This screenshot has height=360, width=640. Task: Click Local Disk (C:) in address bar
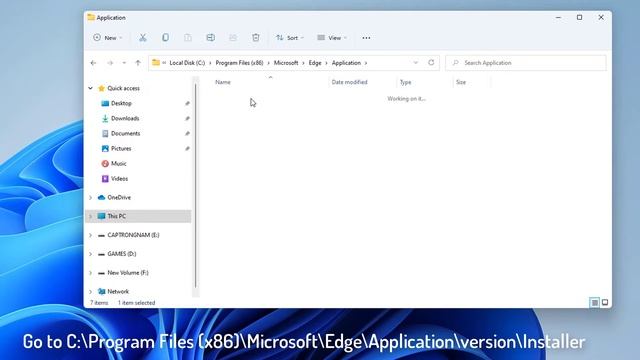pyautogui.click(x=187, y=63)
